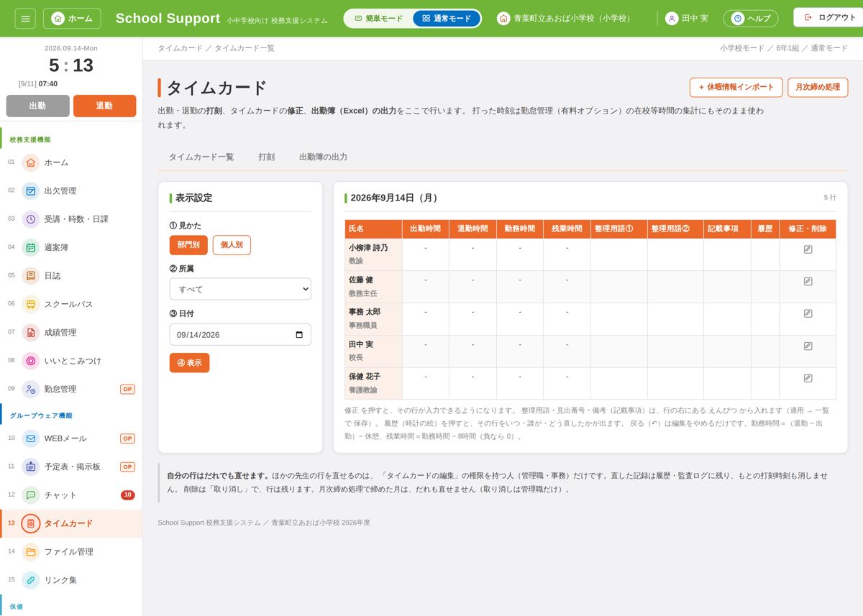Select 部門別 view option
Viewport: 863px width, 616px height.
pos(188,245)
